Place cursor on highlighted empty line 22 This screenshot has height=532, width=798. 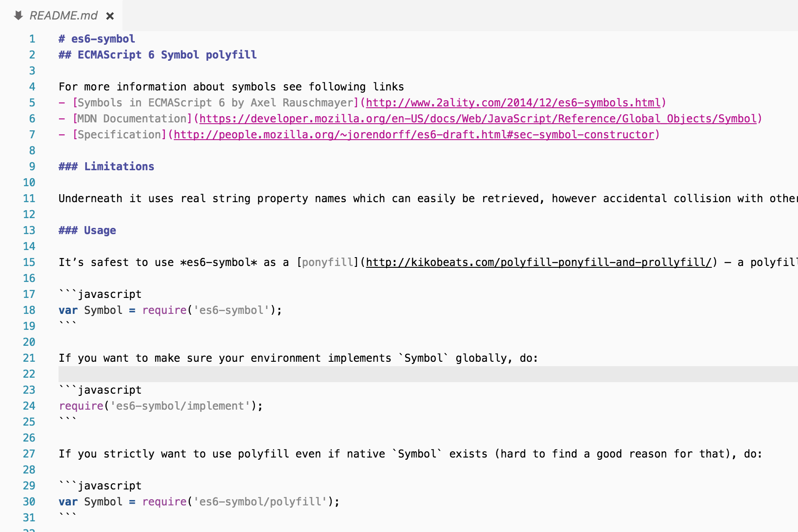pyautogui.click(x=428, y=374)
